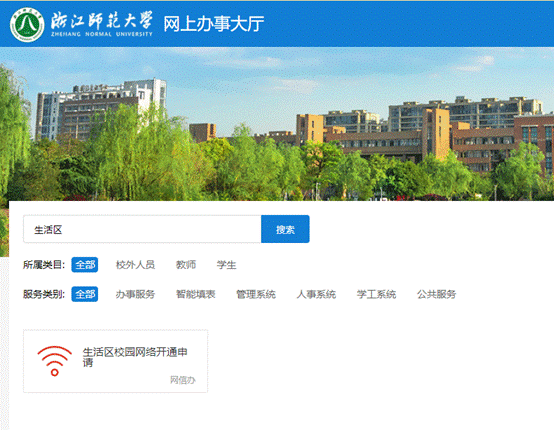Choose the 管理系统 service type
The image size is (554, 430).
pyautogui.click(x=256, y=294)
